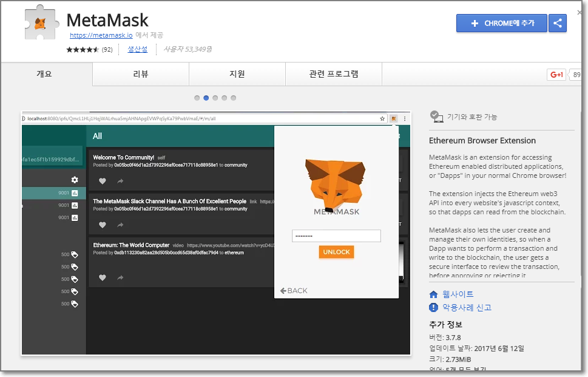This screenshot has height=377, width=588.
Task: Click heart icon under Welcome To Community post
Action: point(103,181)
